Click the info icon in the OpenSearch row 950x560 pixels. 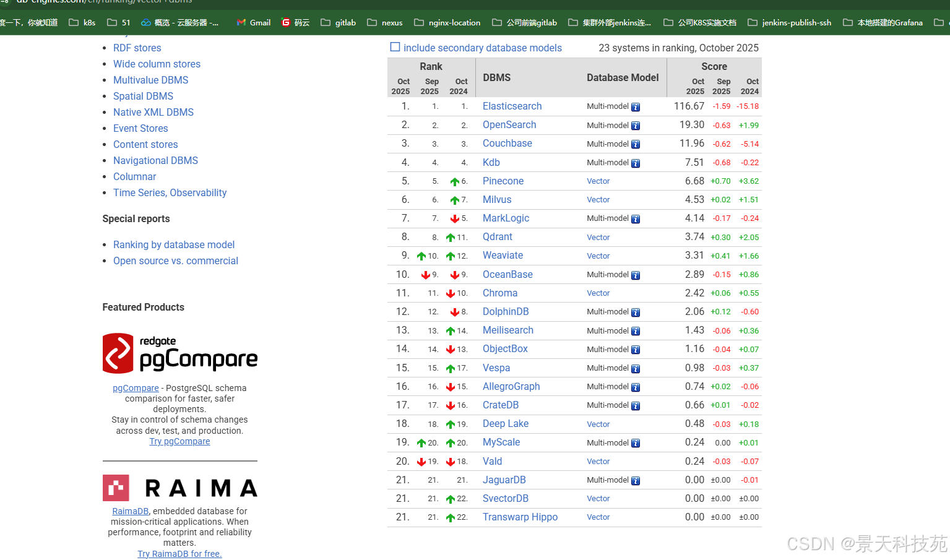point(636,126)
